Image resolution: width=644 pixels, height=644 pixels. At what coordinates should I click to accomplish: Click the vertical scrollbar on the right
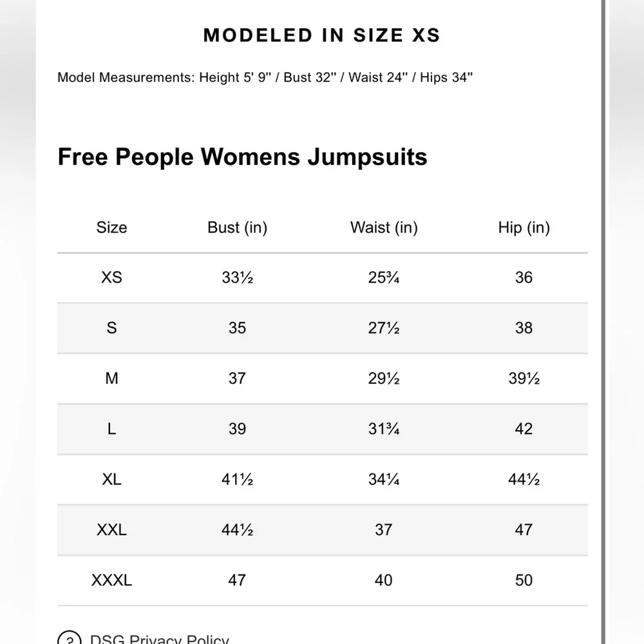[x=603, y=322]
